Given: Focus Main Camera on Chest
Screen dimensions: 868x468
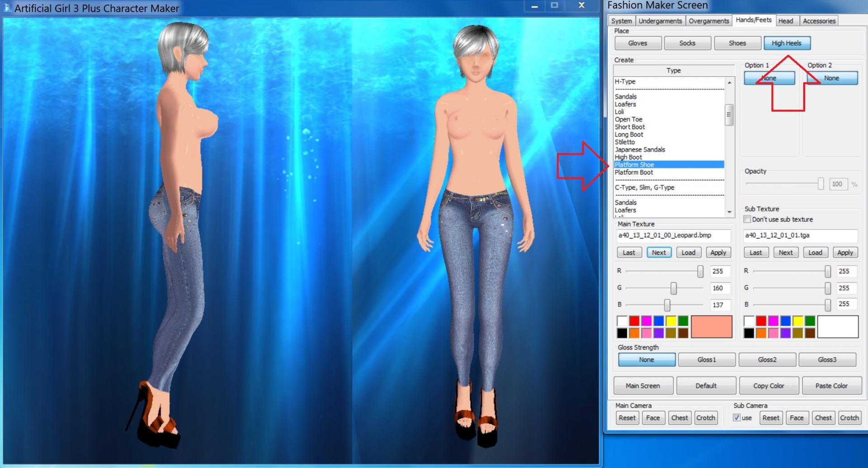Looking at the screenshot, I should 679,418.
